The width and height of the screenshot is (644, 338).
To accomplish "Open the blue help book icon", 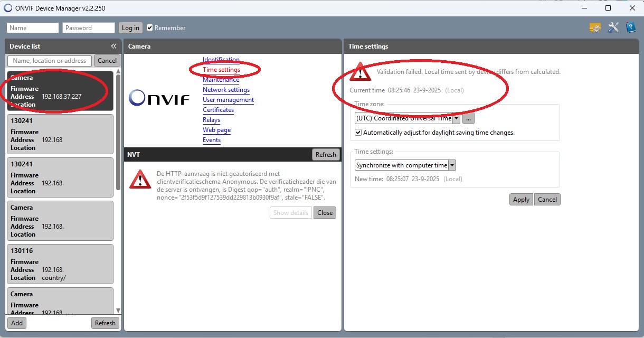I will point(630,27).
